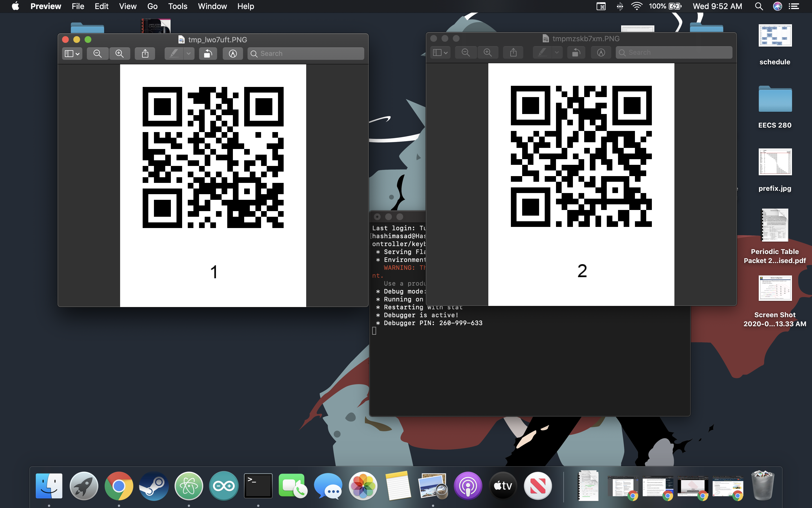Open Apple TV from the Dock
Image resolution: width=812 pixels, height=508 pixels.
(x=503, y=486)
